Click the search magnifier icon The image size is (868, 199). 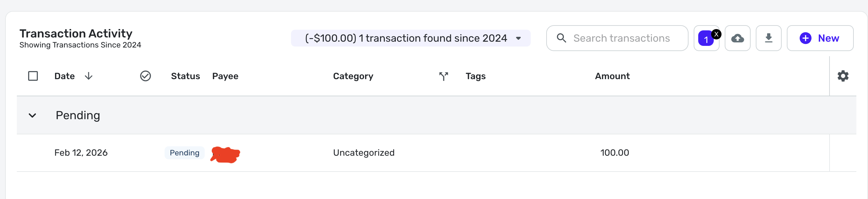561,38
